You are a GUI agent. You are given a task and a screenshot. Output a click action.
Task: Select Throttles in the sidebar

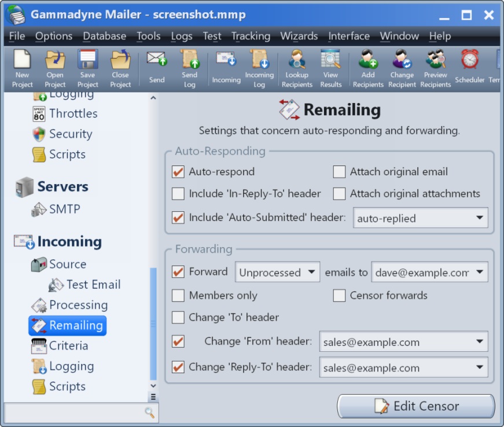(65, 113)
